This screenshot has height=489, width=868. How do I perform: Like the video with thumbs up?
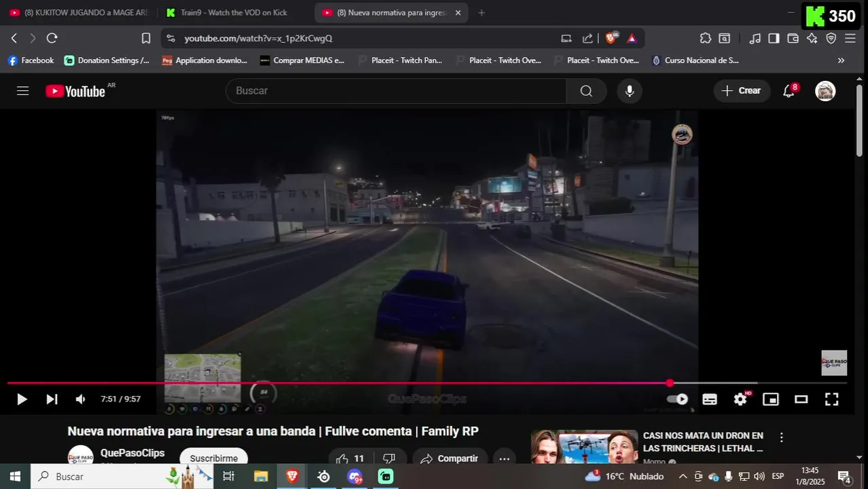[350, 458]
